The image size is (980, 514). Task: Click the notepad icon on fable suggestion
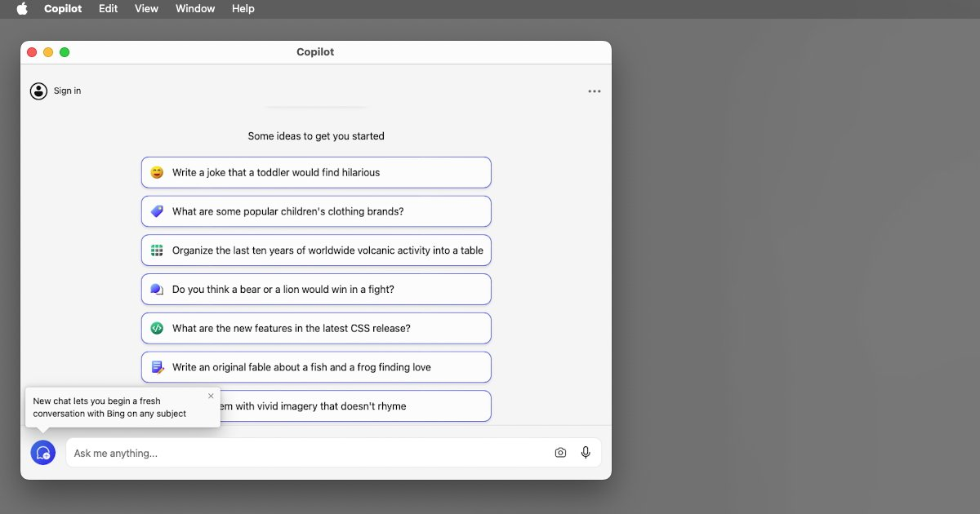(157, 367)
